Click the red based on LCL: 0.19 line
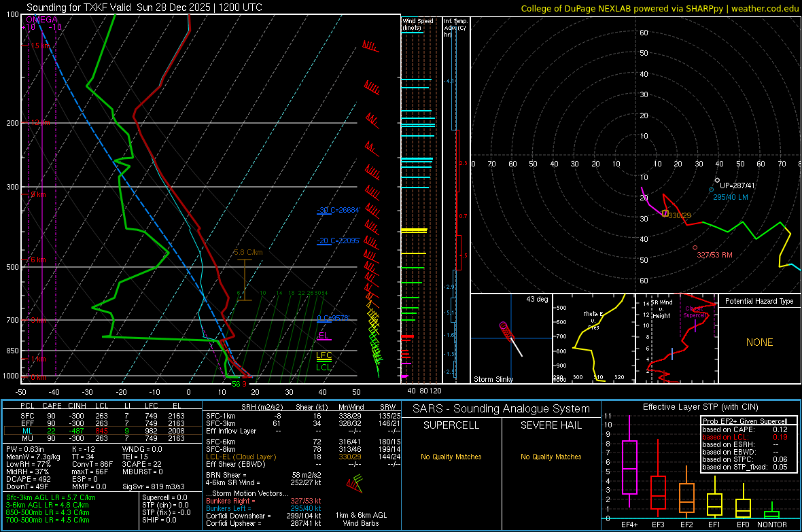This screenshot has height=532, width=802. tap(745, 437)
